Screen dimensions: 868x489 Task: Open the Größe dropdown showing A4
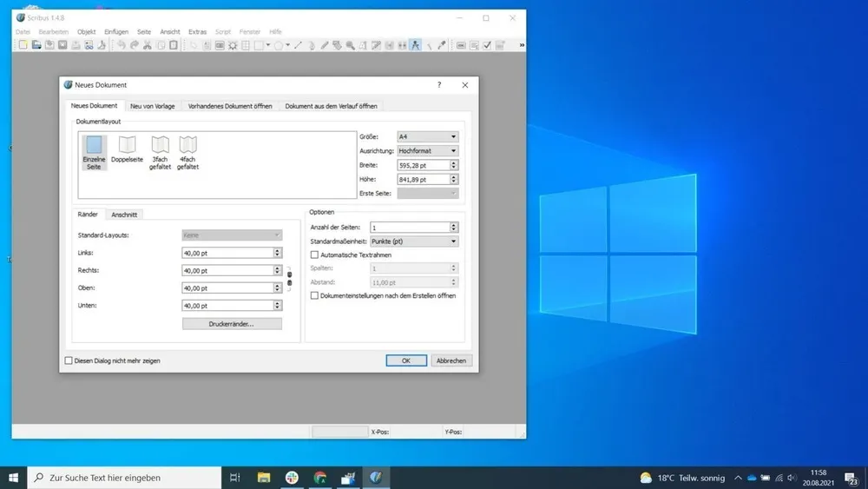click(x=427, y=136)
